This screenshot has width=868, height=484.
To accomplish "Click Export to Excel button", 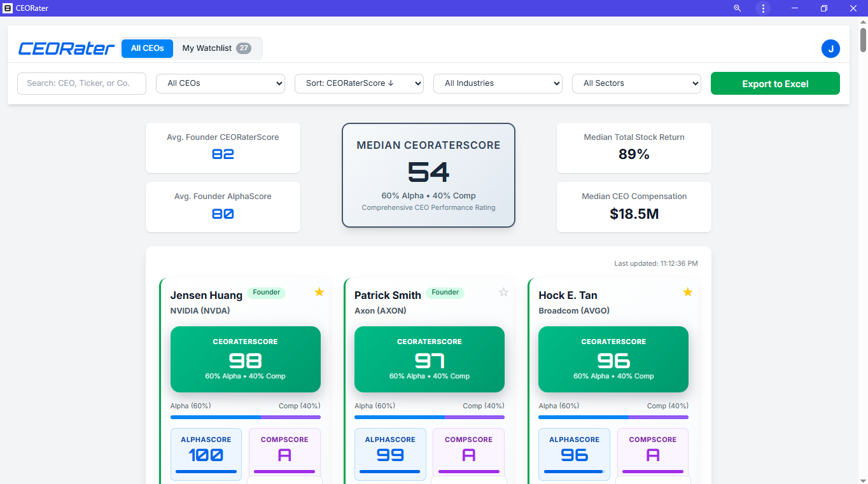I will 775,83.
